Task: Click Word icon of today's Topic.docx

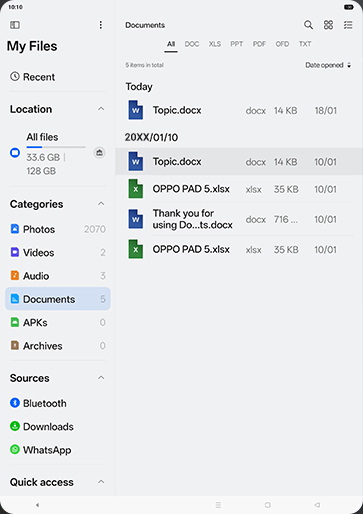Action: tap(136, 110)
